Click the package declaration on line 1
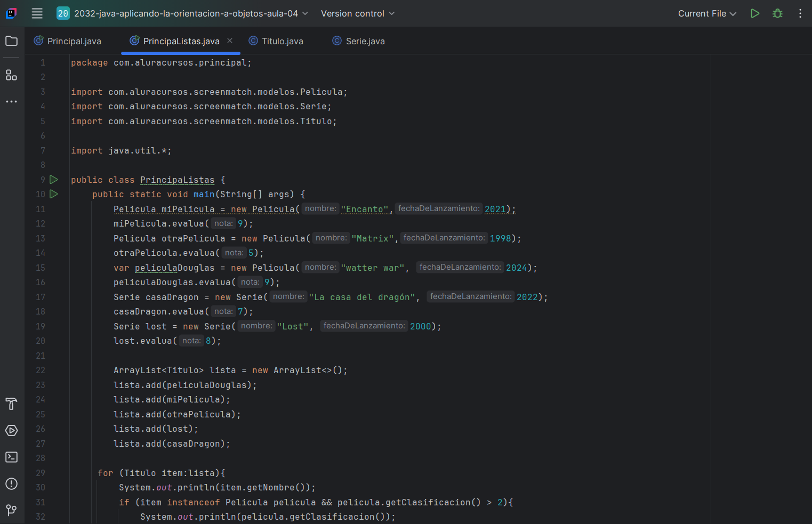 click(x=161, y=63)
